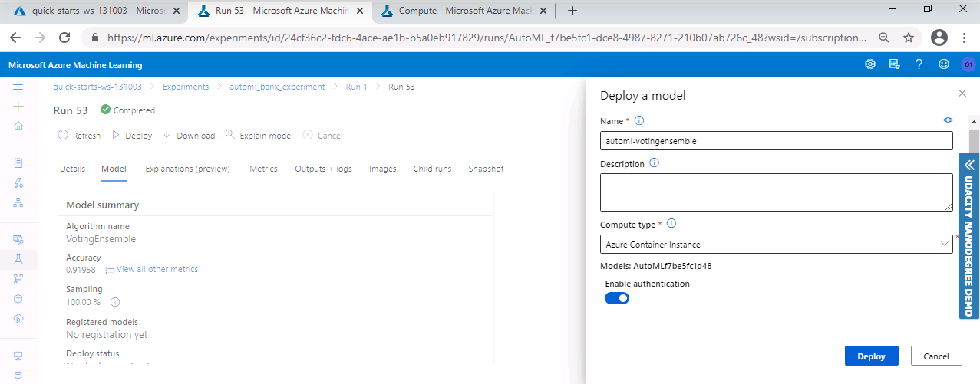980x384 pixels.
Task: Open Automated ML lightning-flask sidebar icon
Action: [x=18, y=182]
